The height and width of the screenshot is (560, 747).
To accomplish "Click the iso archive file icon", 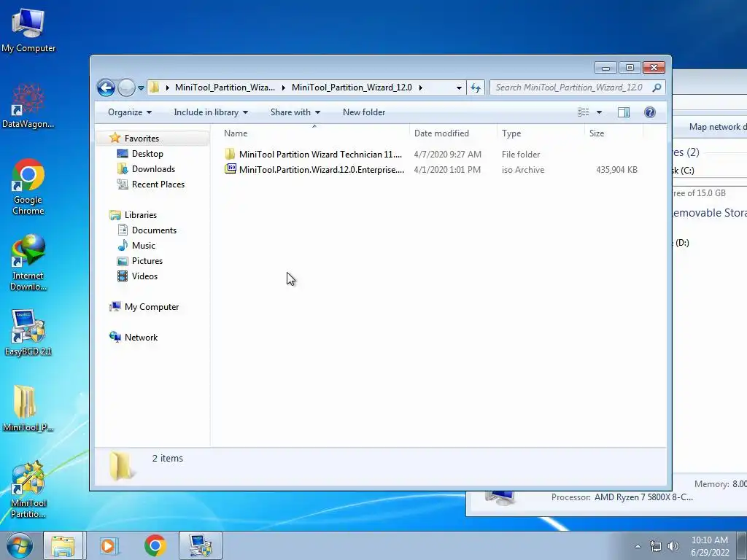I will 230,169.
